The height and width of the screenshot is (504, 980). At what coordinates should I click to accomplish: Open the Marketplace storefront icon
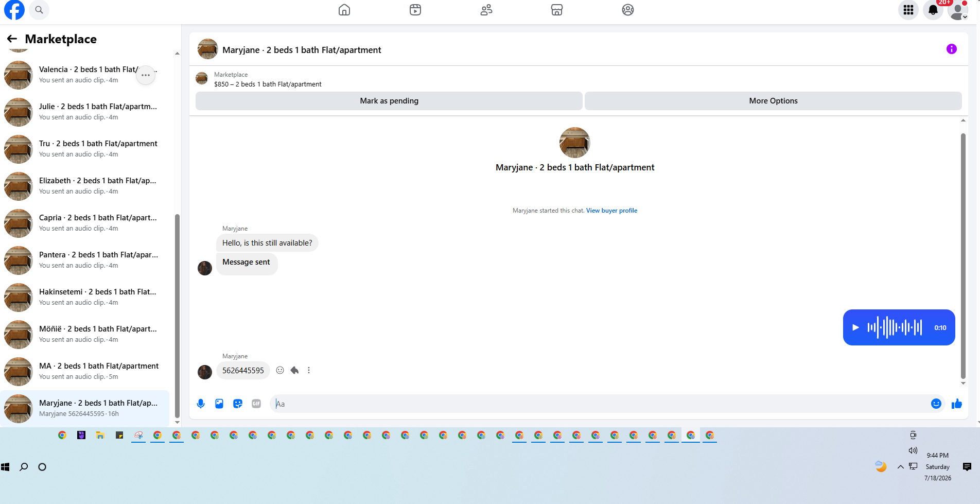coord(557,10)
